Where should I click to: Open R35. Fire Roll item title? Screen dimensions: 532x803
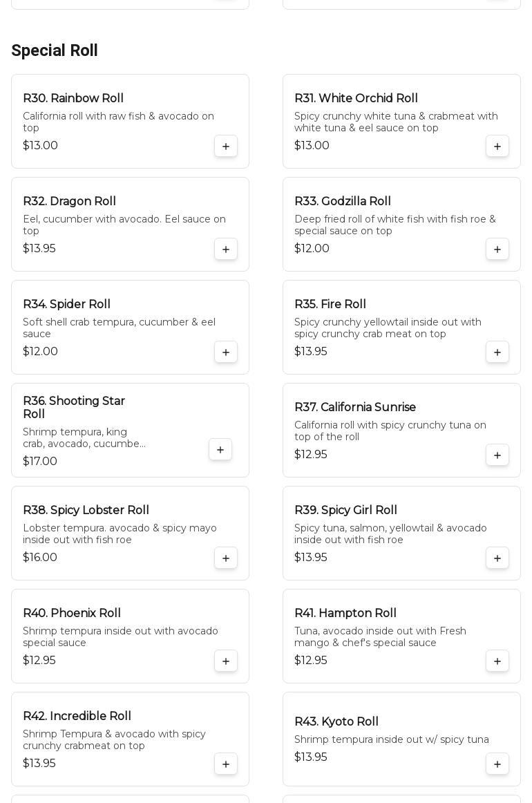(x=330, y=305)
